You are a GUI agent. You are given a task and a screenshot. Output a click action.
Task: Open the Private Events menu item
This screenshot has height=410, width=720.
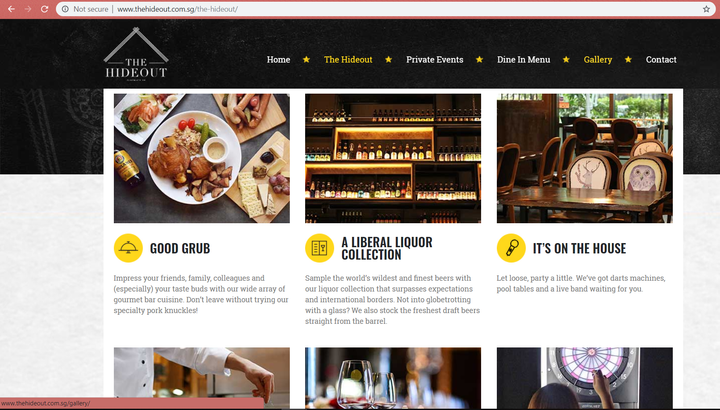tap(434, 60)
